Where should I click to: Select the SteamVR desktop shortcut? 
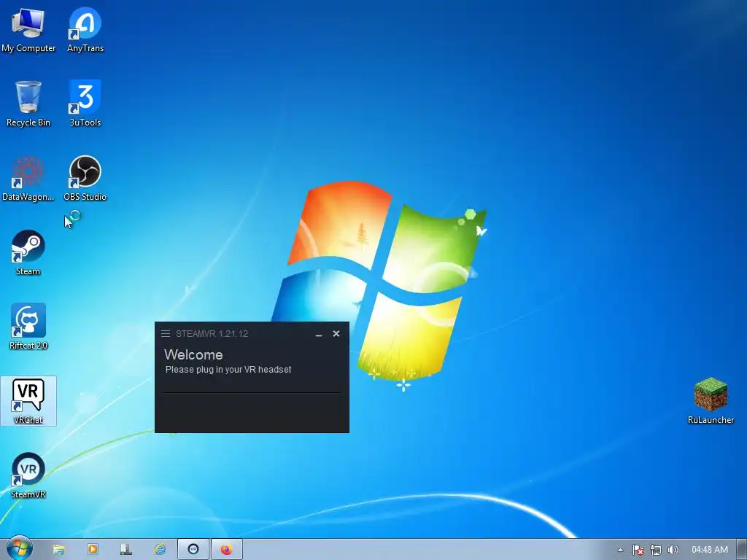(x=28, y=475)
